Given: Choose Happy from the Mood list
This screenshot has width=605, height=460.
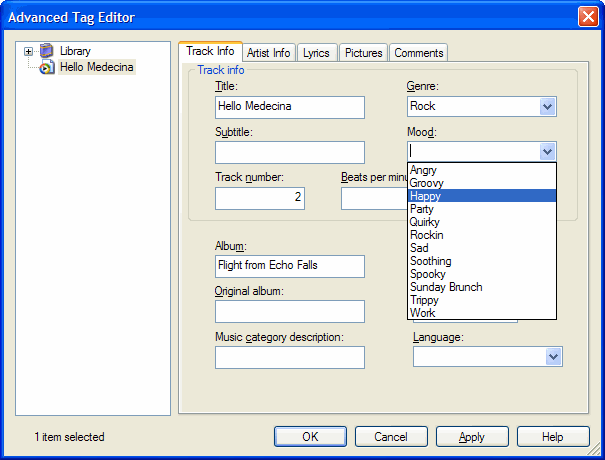Looking at the screenshot, I should [x=482, y=196].
